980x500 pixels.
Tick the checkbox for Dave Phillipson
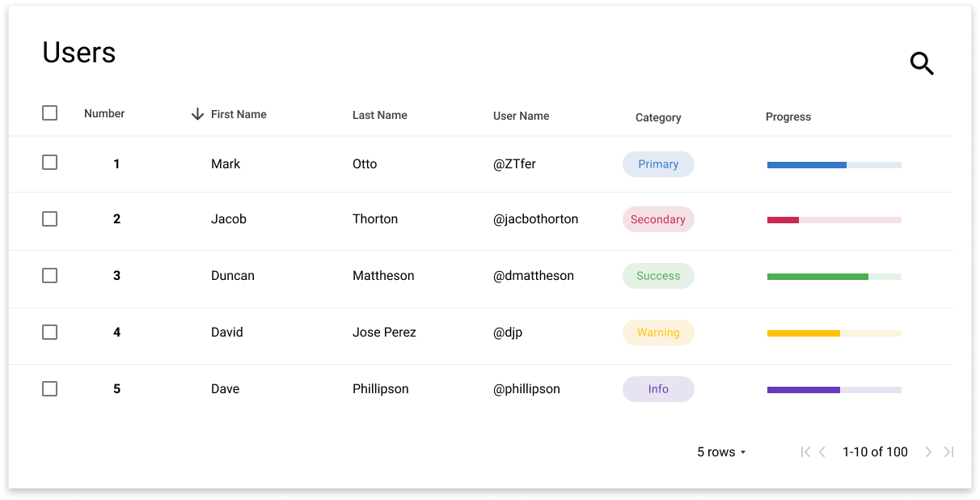[49, 389]
